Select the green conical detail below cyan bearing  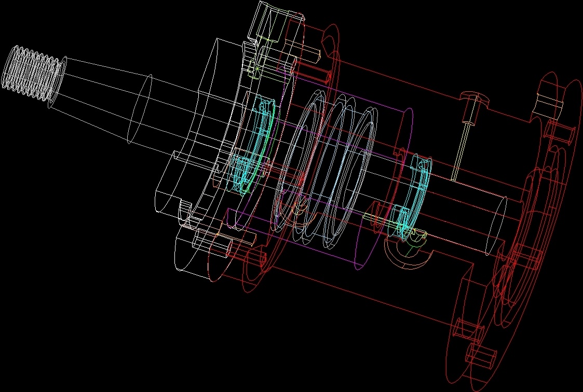(x=415, y=246)
